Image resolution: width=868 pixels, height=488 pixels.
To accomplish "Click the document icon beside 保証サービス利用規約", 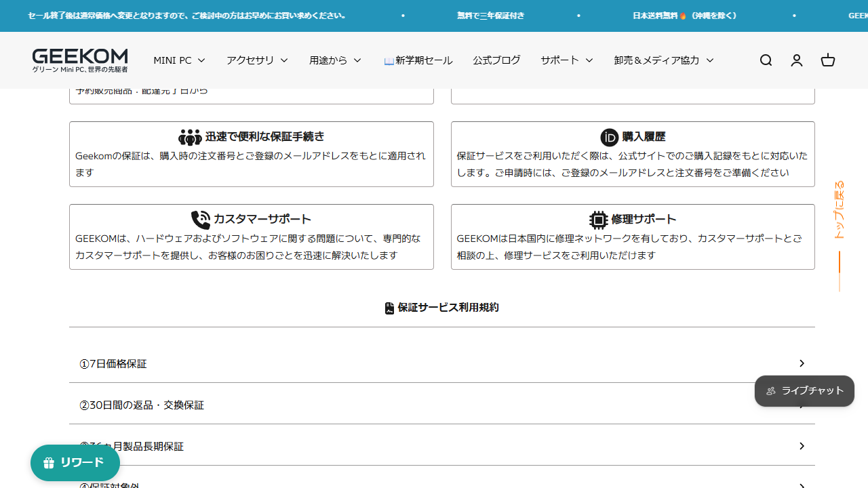I will coord(389,308).
